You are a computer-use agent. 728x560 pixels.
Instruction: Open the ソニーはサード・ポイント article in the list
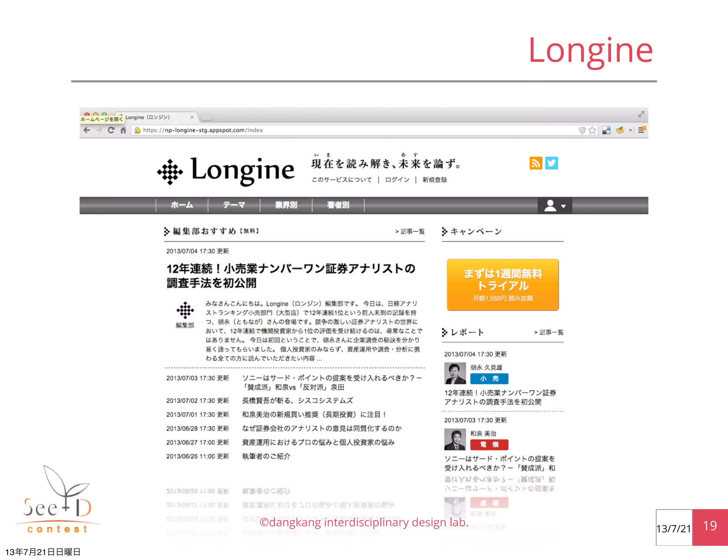pyautogui.click(x=332, y=383)
